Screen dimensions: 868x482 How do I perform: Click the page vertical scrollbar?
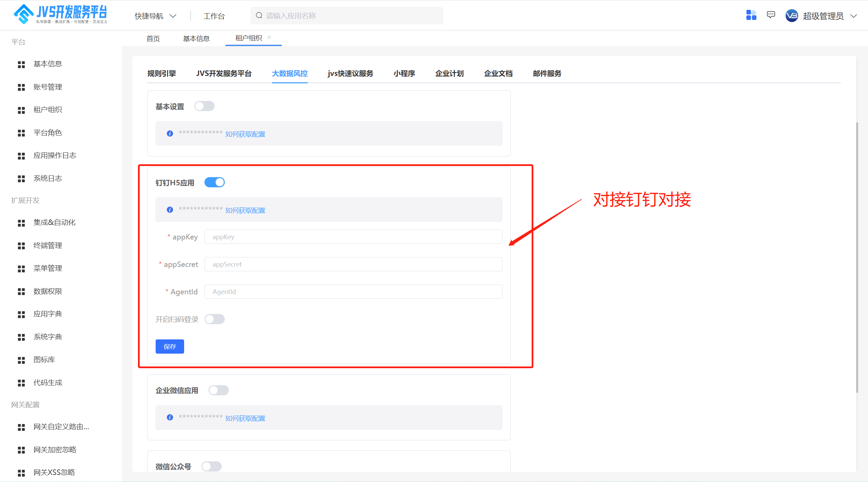point(857,257)
